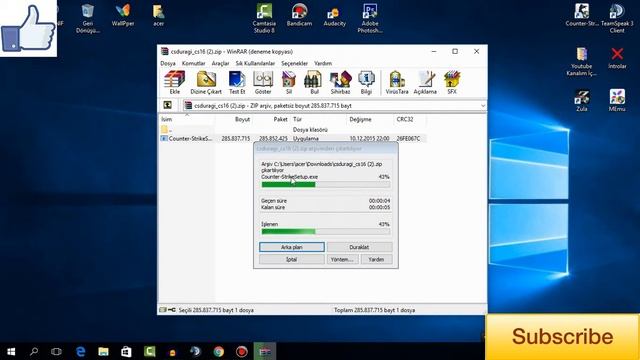Open the Camtasia Studio 8 desktop icon
The width and height of the screenshot is (640, 360).
tap(264, 18)
